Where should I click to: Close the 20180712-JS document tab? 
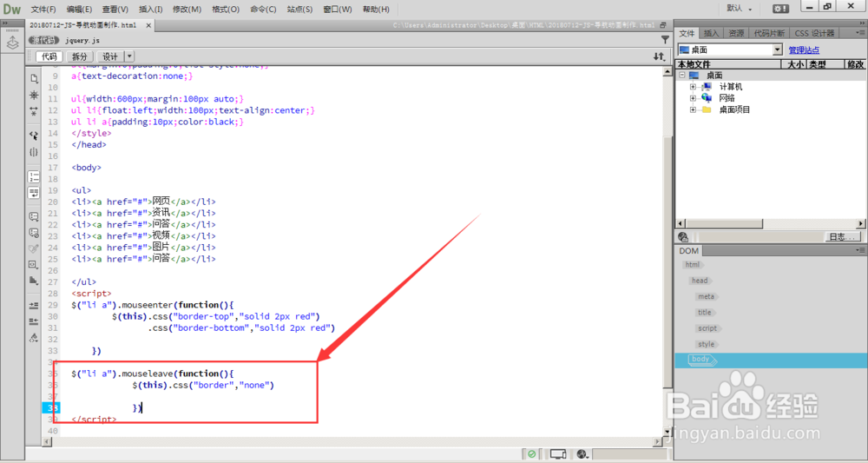click(148, 25)
